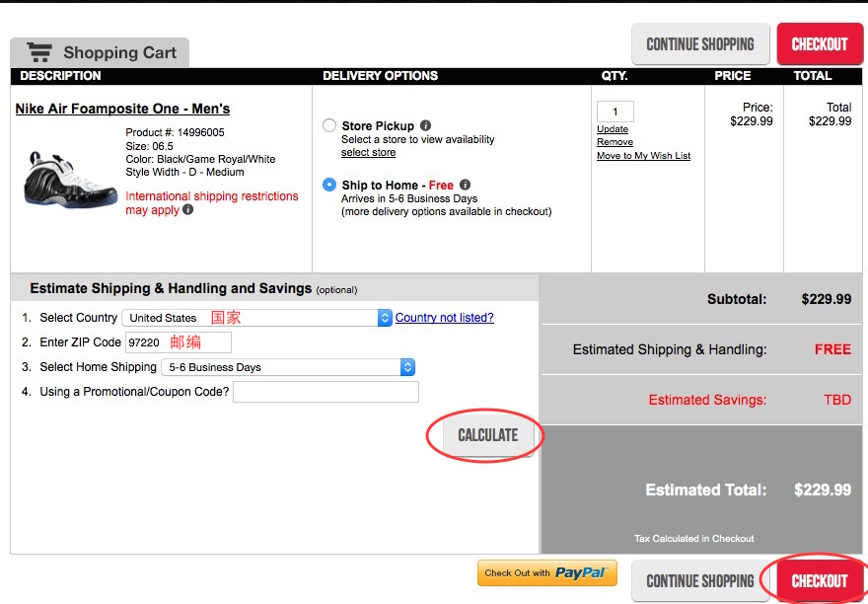Open the Select Home Shipping dropdown
The height and width of the screenshot is (604, 868).
(288, 367)
